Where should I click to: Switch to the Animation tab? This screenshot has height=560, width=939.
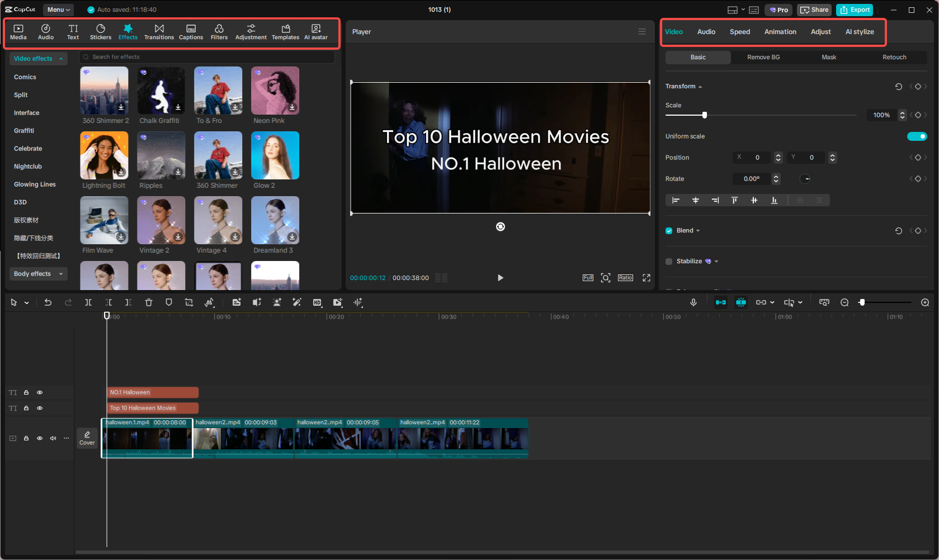tap(780, 32)
